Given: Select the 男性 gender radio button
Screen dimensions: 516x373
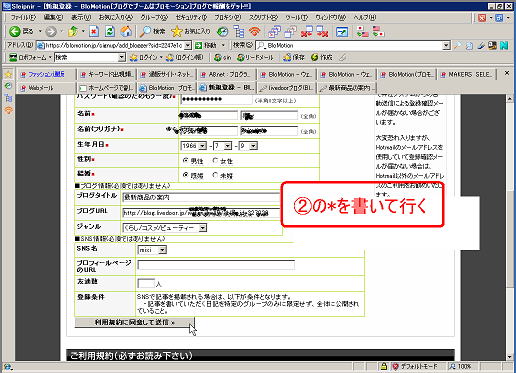Looking at the screenshot, I should [186, 161].
